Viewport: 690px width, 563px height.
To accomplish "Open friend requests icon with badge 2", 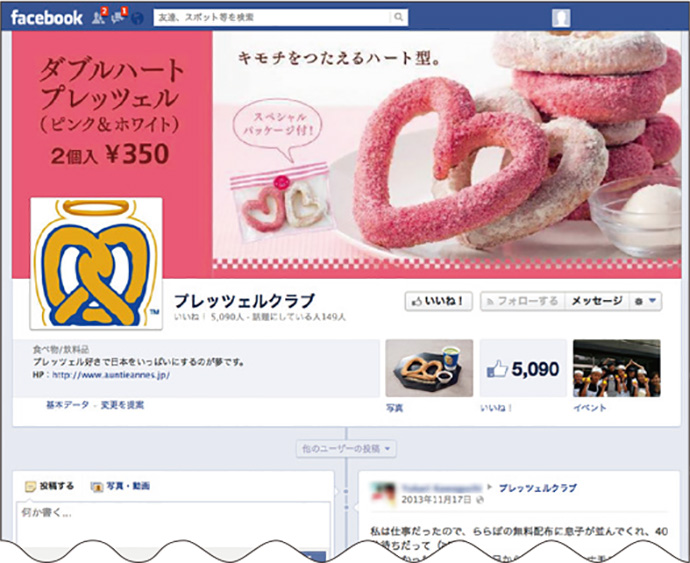I will pos(99,17).
